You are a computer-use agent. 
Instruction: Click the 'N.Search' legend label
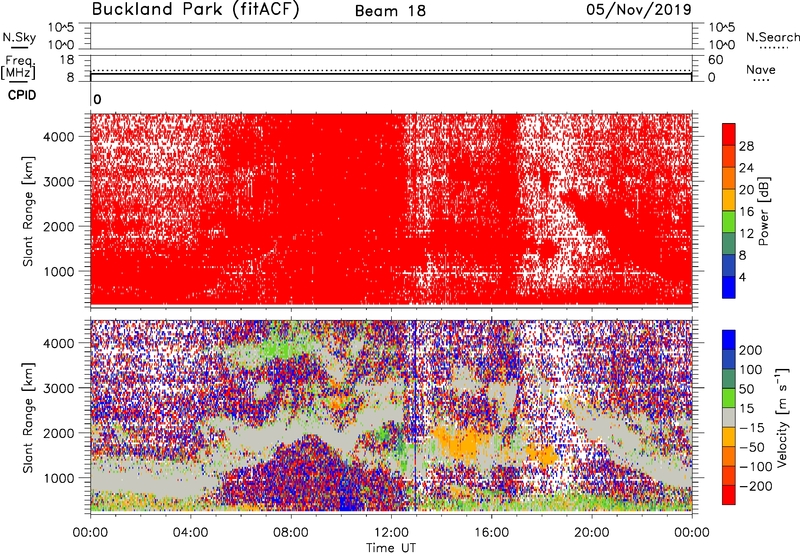[772, 37]
